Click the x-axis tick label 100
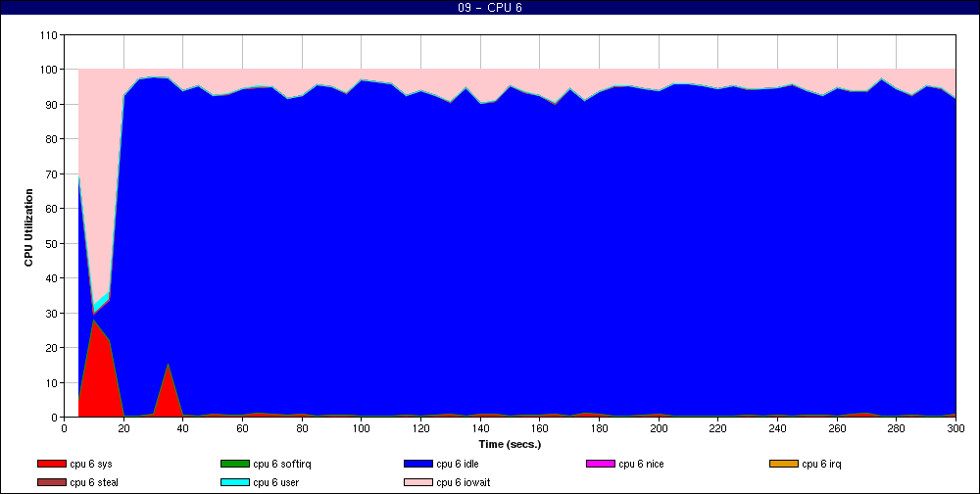This screenshot has width=980, height=494. point(362,428)
